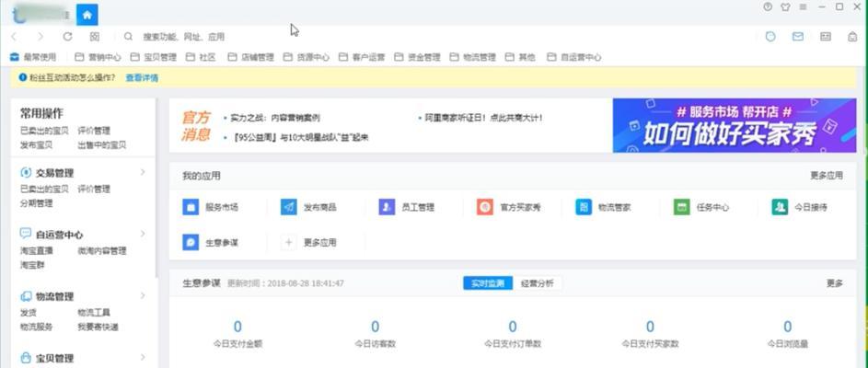868x368 pixels.
Task: Click the card icon right of the envelope
Action: (826, 37)
